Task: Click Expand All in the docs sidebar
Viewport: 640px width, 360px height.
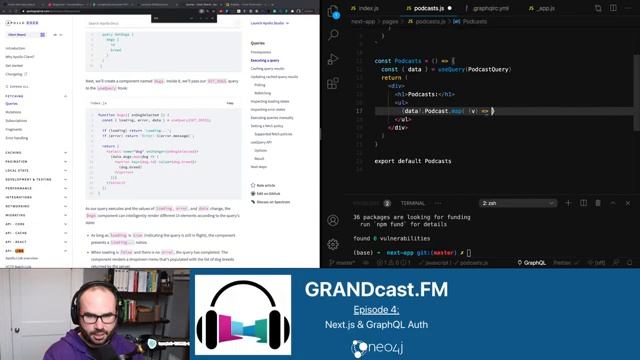Action: [17, 87]
